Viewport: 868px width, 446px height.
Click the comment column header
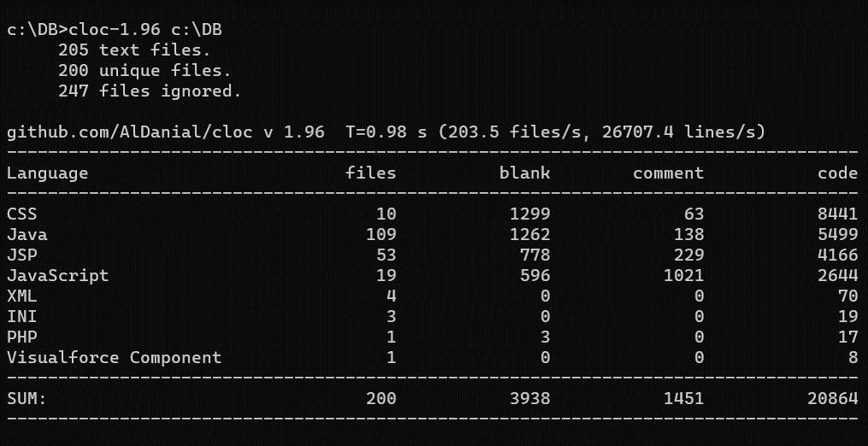pyautogui.click(x=668, y=173)
